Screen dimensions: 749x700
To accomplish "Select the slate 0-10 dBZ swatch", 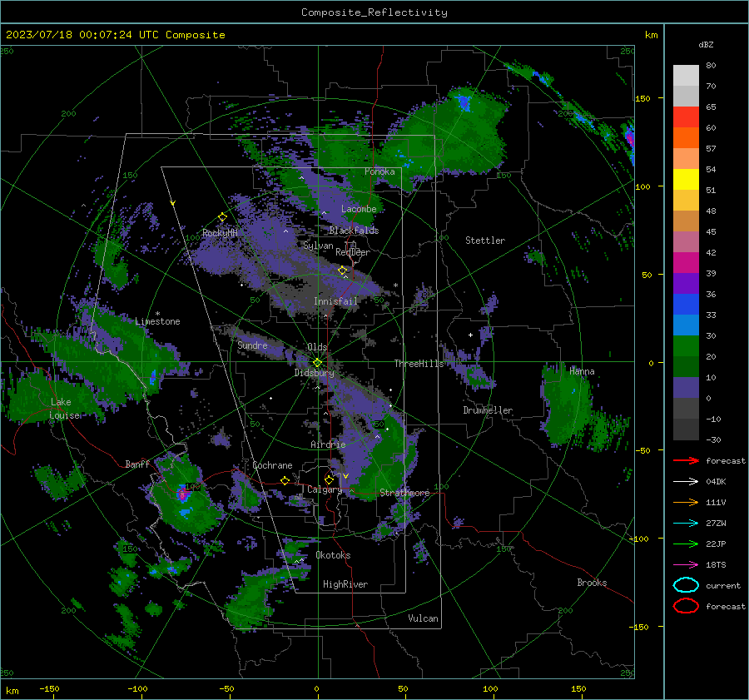I will [x=686, y=388].
